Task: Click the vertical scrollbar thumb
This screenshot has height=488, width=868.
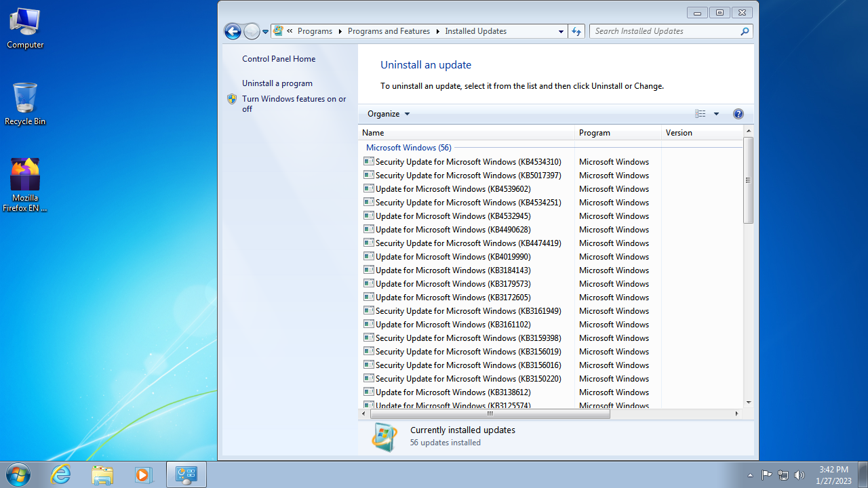Action: tap(749, 180)
